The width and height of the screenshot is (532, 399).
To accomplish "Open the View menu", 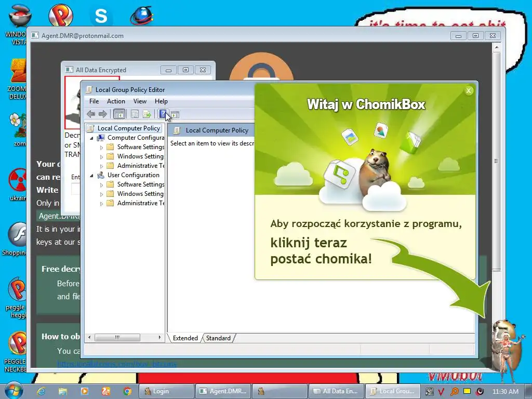I will (140, 101).
